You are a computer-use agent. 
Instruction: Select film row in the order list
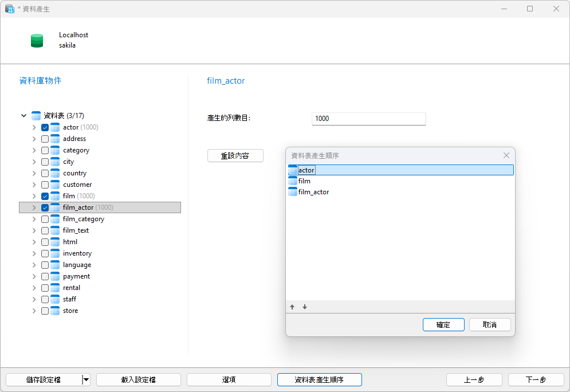400,181
